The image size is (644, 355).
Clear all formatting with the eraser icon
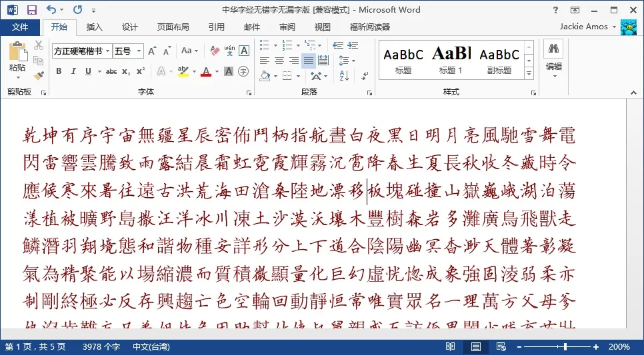[215, 51]
